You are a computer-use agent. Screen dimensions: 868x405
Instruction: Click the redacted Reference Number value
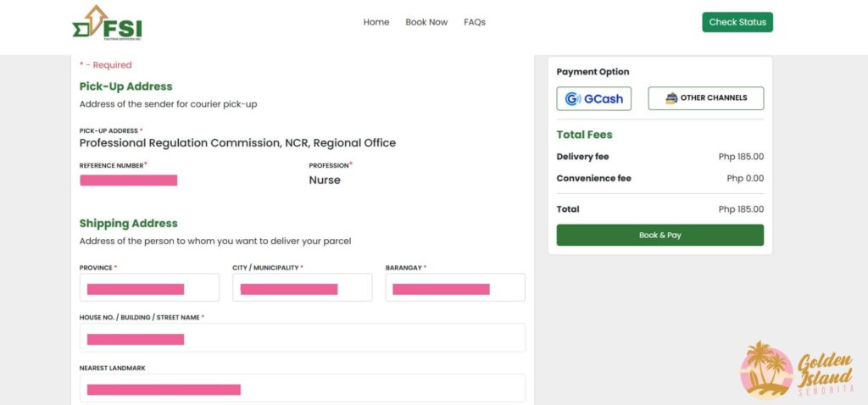(x=129, y=180)
